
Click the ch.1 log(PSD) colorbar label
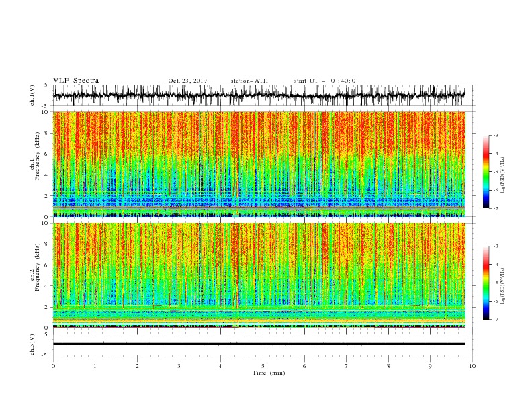pos(503,175)
